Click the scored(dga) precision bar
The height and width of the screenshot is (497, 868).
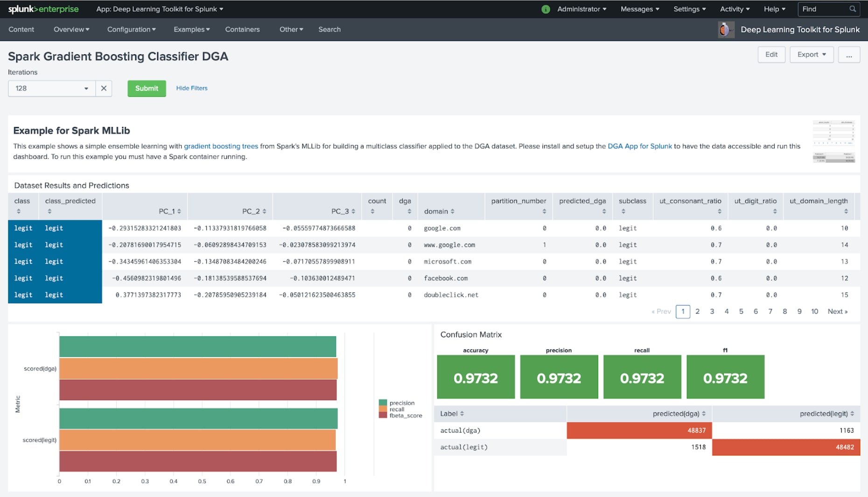(197, 347)
